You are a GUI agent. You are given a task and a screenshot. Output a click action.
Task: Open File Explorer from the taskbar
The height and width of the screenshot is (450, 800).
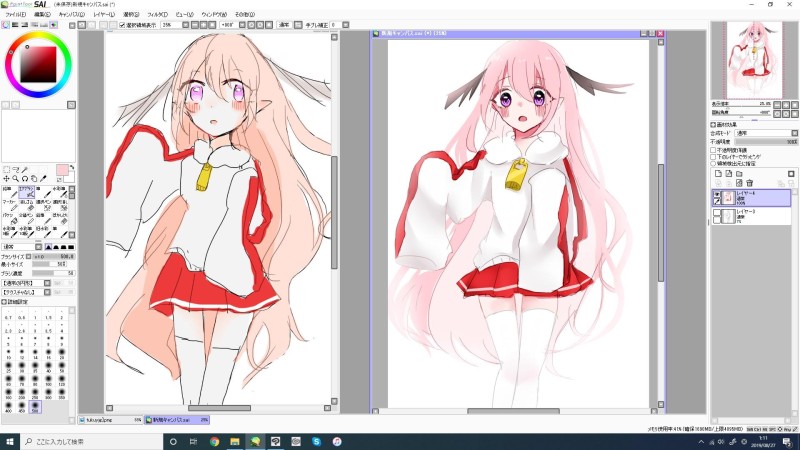(x=235, y=441)
